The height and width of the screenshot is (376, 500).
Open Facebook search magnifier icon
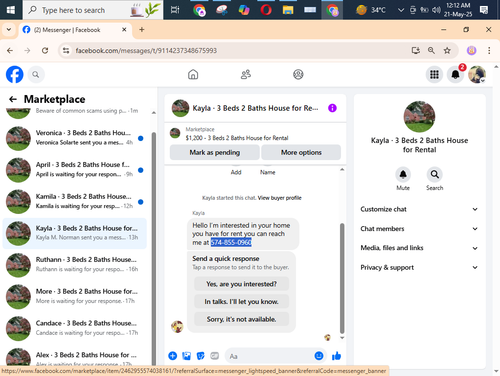tap(36, 74)
